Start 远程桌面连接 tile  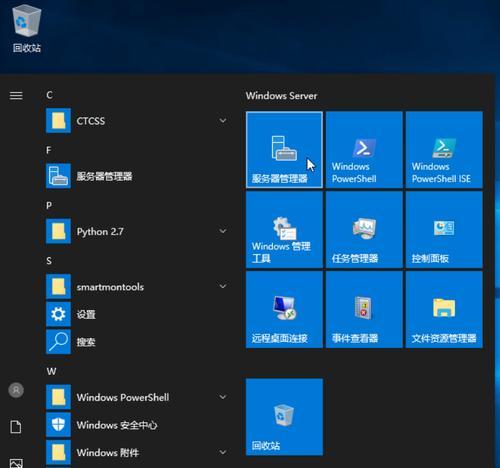(x=284, y=310)
